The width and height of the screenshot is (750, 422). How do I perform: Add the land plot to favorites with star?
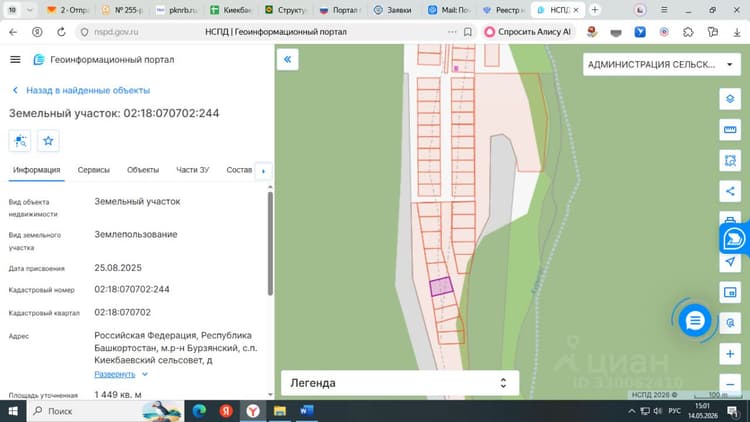[x=48, y=141]
